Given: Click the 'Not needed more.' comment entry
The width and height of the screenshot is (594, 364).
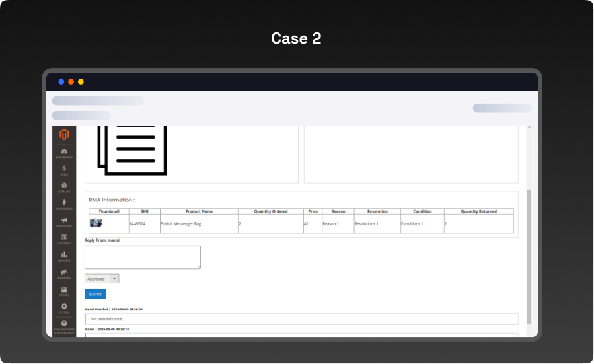Looking at the screenshot, I should click(301, 319).
